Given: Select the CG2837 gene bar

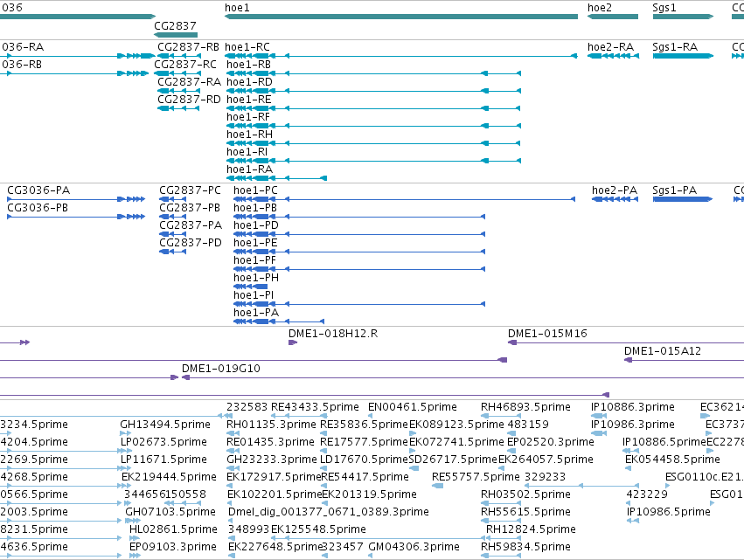Looking at the screenshot, I should tap(176, 35).
